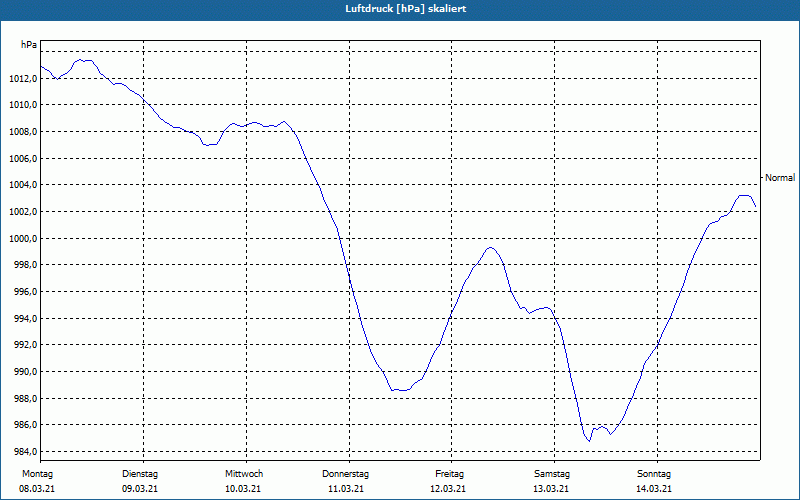The image size is (800, 500).
Task: Select the 996,0 axis value
Action: [25, 292]
